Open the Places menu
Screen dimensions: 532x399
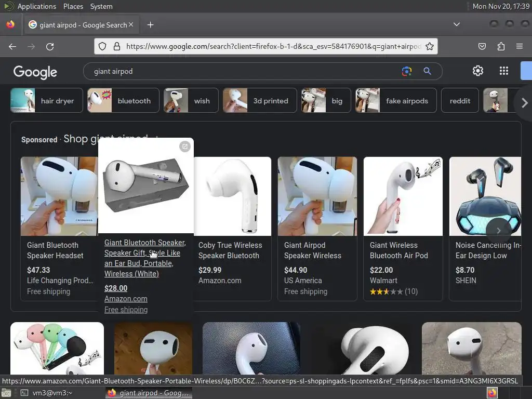click(73, 6)
